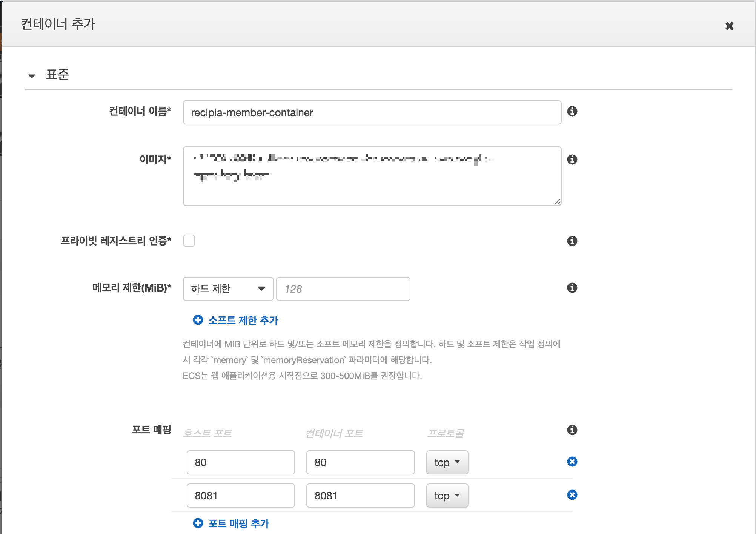The image size is (756, 534).
Task: Collapse the 표준 section
Action: [x=32, y=76]
